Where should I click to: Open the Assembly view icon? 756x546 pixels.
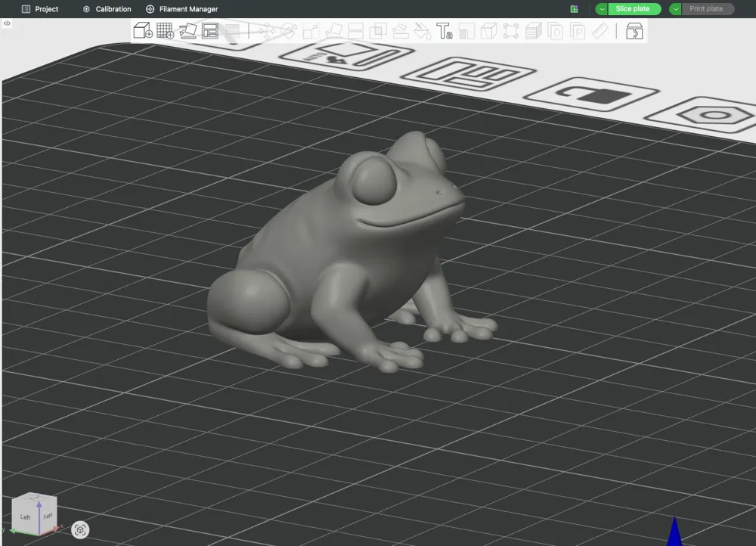[634, 31]
